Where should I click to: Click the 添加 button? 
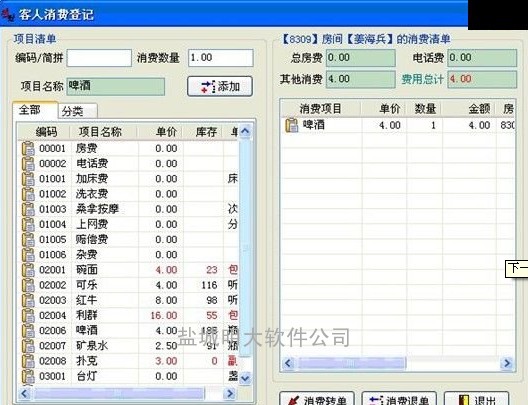(x=220, y=87)
